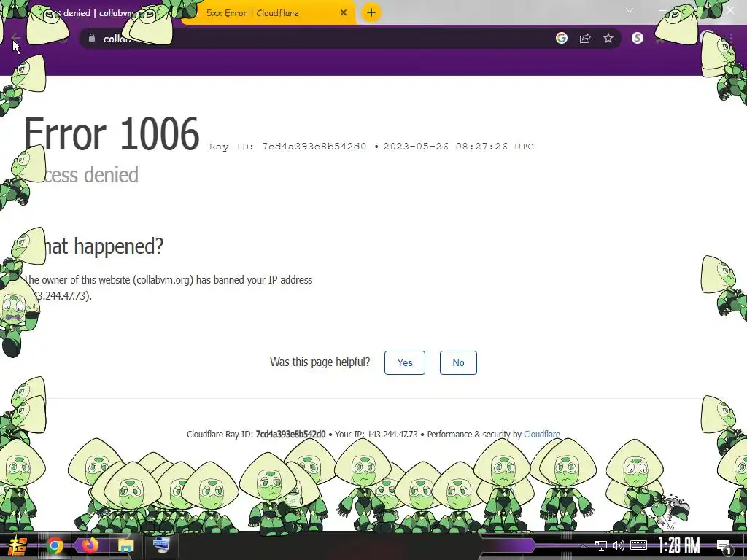The height and width of the screenshot is (560, 747).
Task: Share this page using the share icon
Action: 585,38
